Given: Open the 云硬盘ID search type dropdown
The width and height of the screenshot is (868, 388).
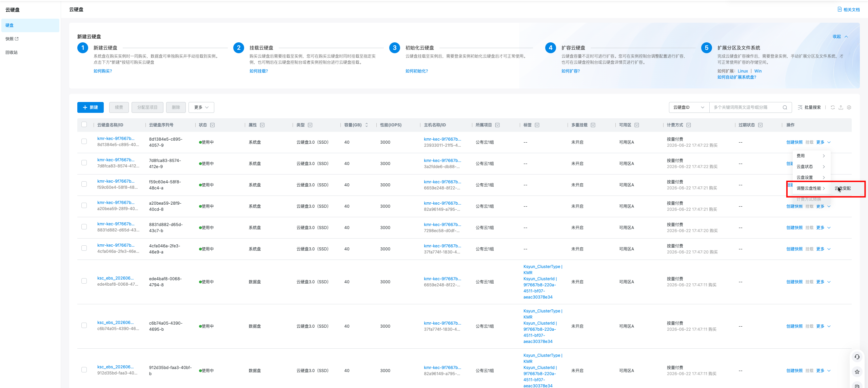Looking at the screenshot, I should click(689, 107).
